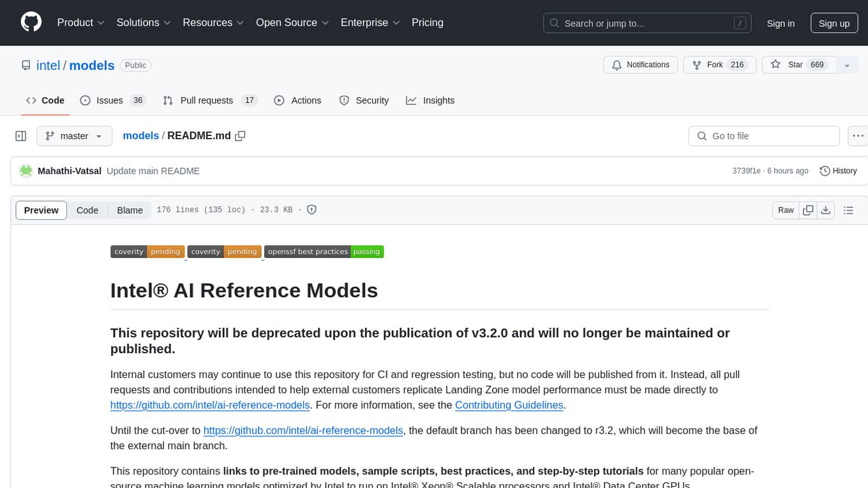The image size is (868, 488).
Task: Switch to the Blame view
Action: (x=130, y=210)
